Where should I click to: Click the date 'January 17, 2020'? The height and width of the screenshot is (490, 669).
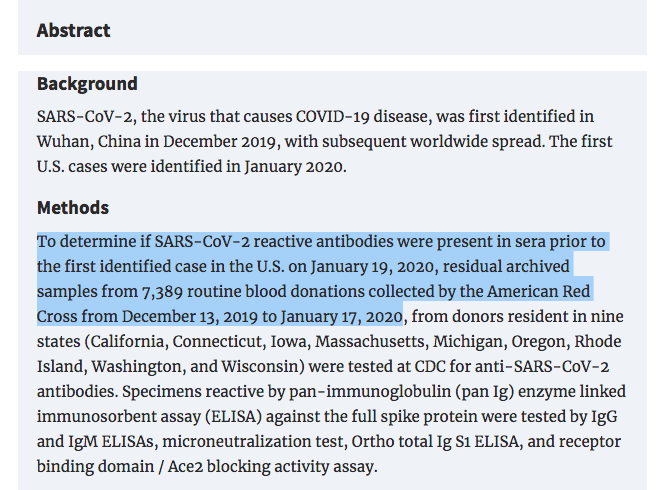coord(341,317)
